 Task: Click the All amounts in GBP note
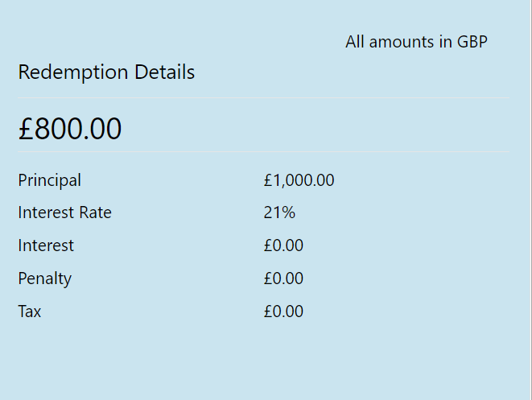[416, 42]
